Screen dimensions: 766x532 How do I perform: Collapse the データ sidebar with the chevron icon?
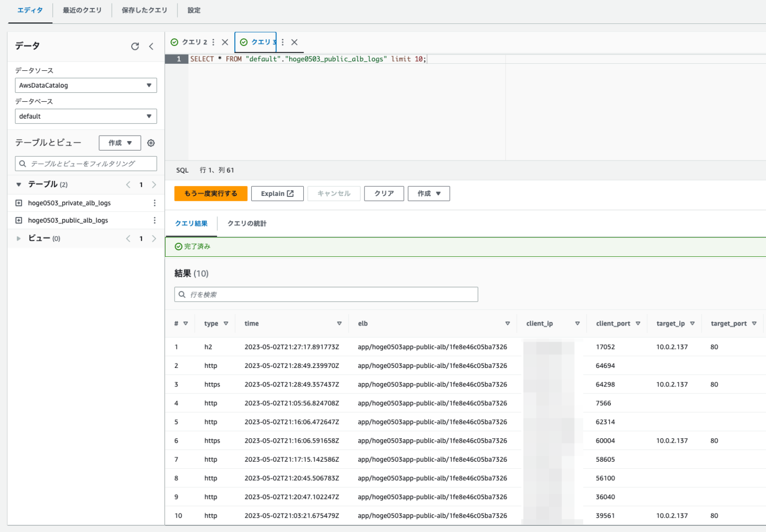(152, 46)
